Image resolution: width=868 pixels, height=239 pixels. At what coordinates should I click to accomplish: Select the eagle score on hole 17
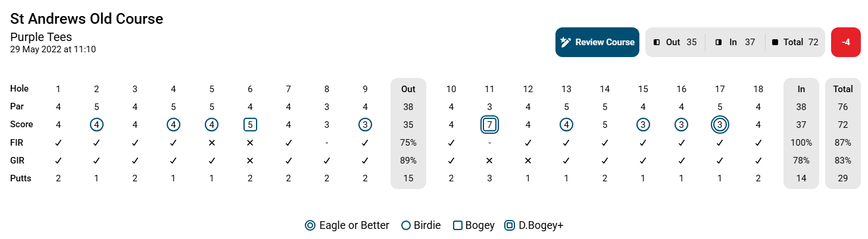coord(720,125)
